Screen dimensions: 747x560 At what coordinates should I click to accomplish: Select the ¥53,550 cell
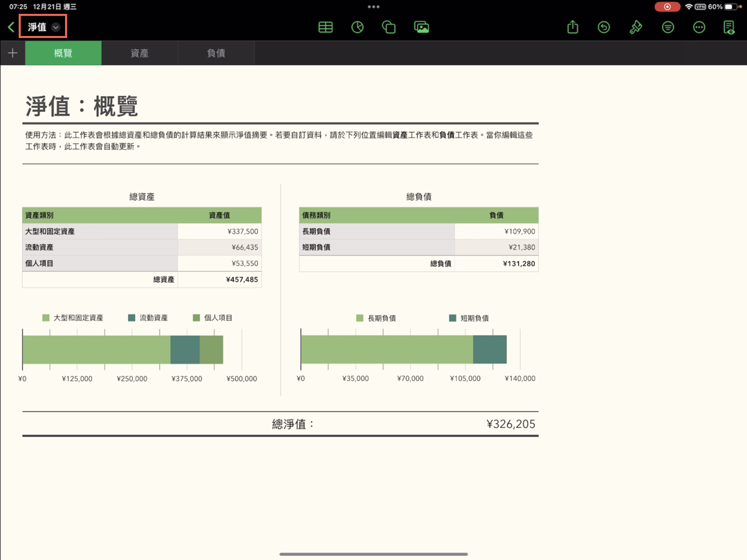coord(220,263)
